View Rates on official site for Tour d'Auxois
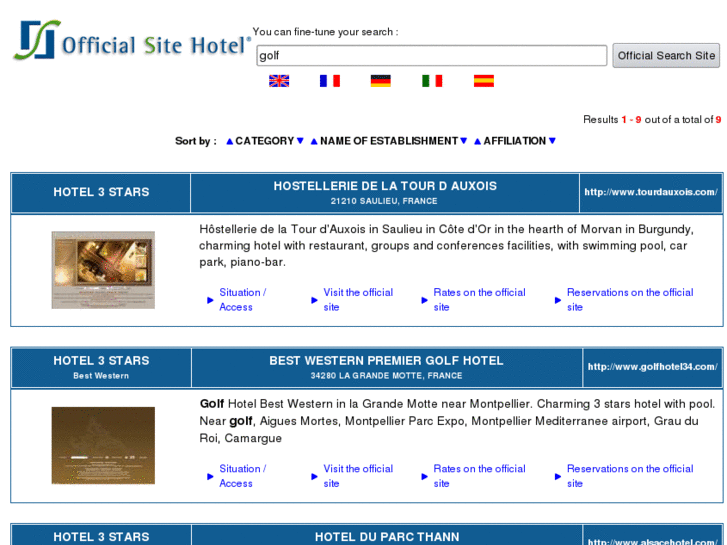Viewport: 727px width, 545px height. coord(479,300)
